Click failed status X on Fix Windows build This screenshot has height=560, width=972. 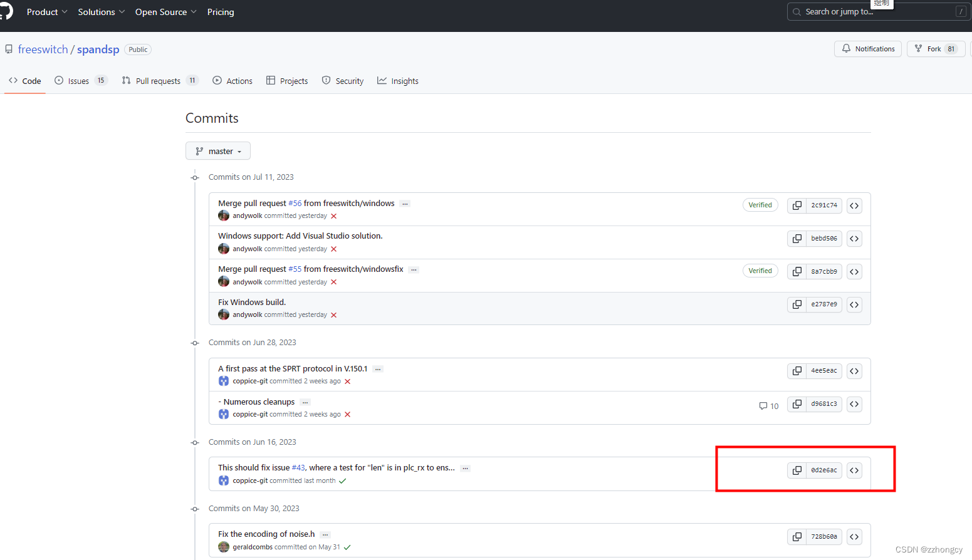click(x=333, y=315)
